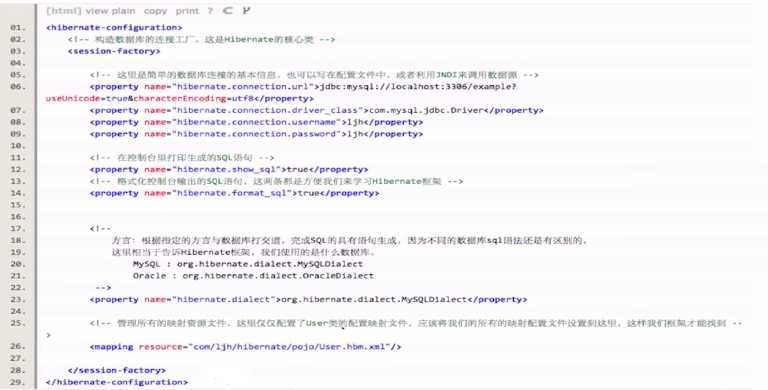Click the hibernate.show_sql property line
This screenshot has width=768, height=390.
229,170
